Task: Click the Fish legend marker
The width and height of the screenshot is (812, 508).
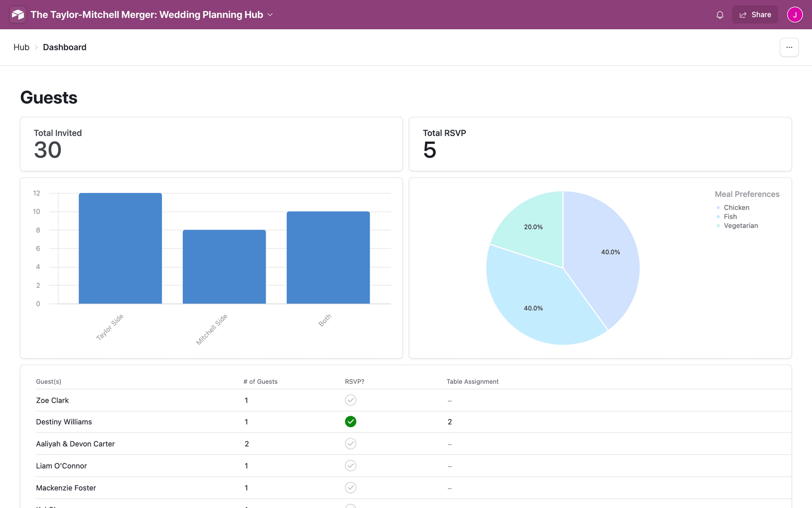Action: click(718, 217)
